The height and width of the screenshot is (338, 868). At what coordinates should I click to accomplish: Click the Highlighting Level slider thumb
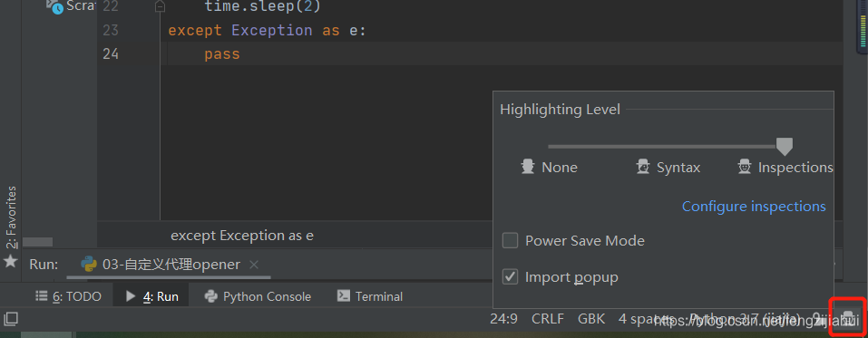(x=785, y=147)
